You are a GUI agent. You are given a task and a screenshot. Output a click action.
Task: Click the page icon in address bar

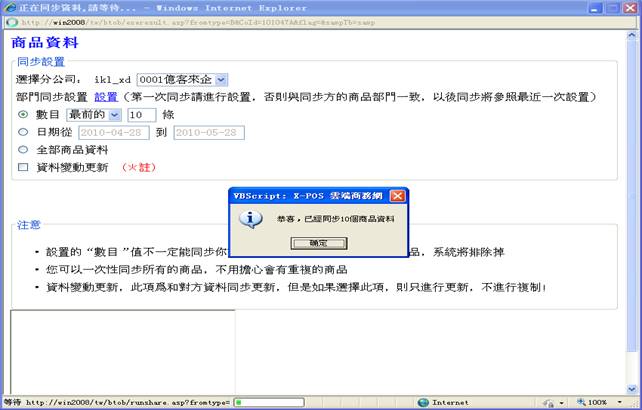pos(12,21)
